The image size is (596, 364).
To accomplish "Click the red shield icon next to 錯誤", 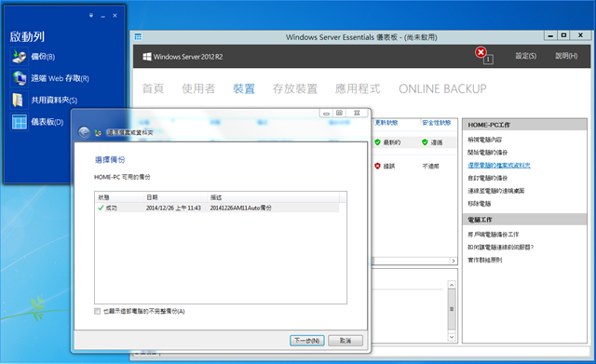I will coord(377,166).
